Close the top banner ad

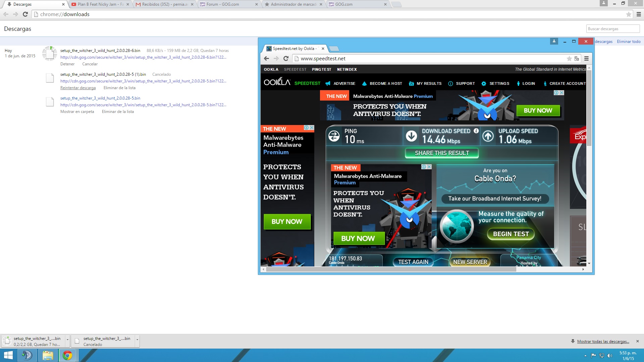tap(561, 93)
